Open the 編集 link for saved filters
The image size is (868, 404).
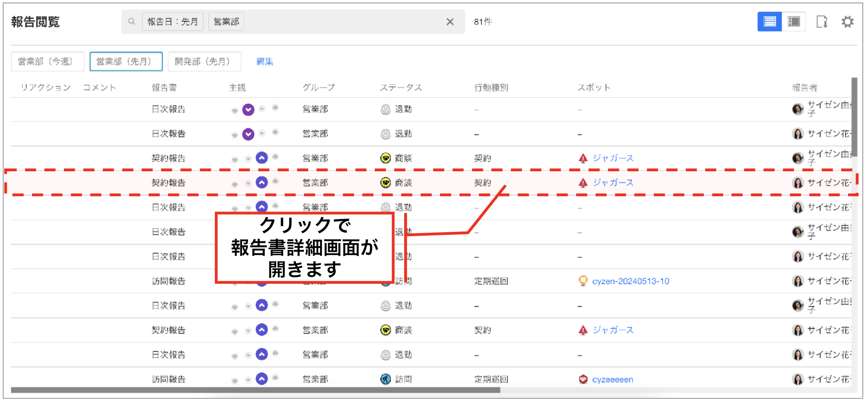pyautogui.click(x=265, y=61)
